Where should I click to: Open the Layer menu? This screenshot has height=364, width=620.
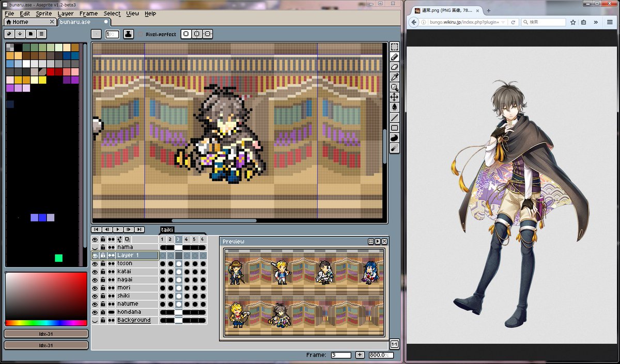click(x=66, y=13)
